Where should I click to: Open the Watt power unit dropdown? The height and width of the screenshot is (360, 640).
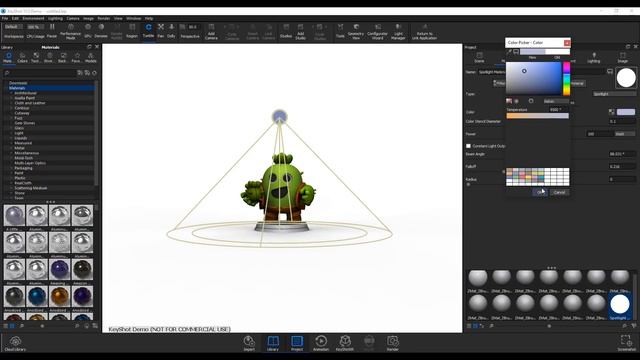pyautogui.click(x=624, y=134)
